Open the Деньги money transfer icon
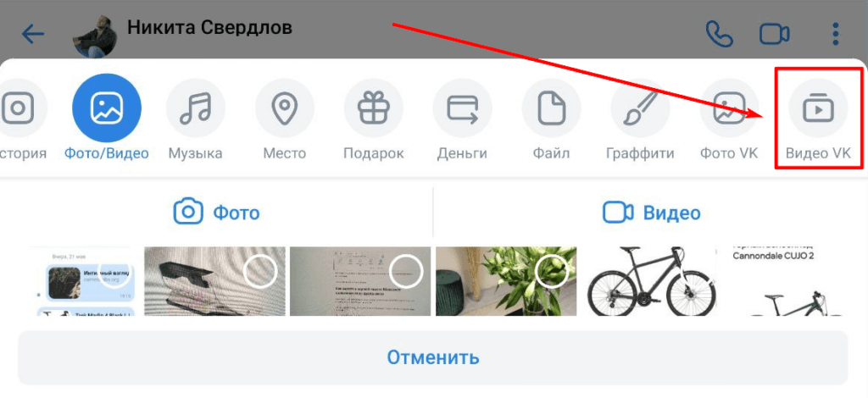The height and width of the screenshot is (398, 868). click(x=462, y=108)
